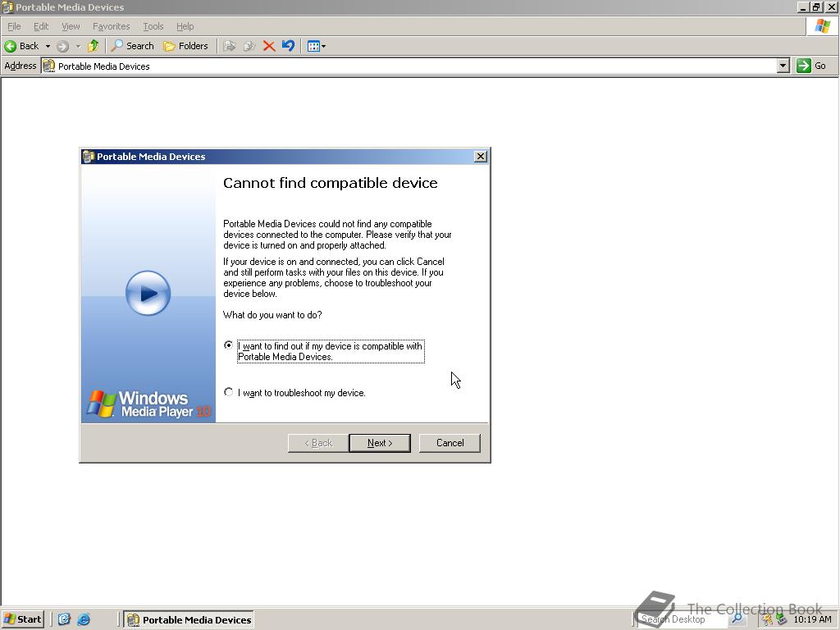
Task: Click the Copy To toolbar icon
Action: [249, 46]
